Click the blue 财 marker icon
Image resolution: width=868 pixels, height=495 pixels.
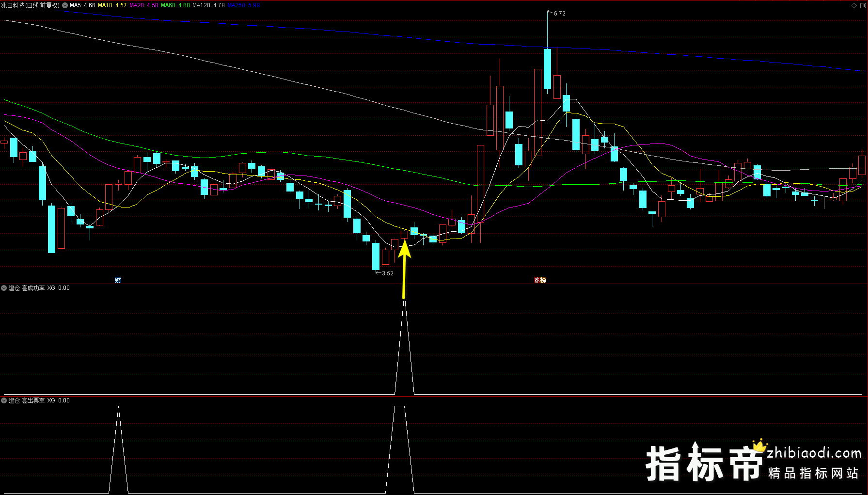point(118,280)
